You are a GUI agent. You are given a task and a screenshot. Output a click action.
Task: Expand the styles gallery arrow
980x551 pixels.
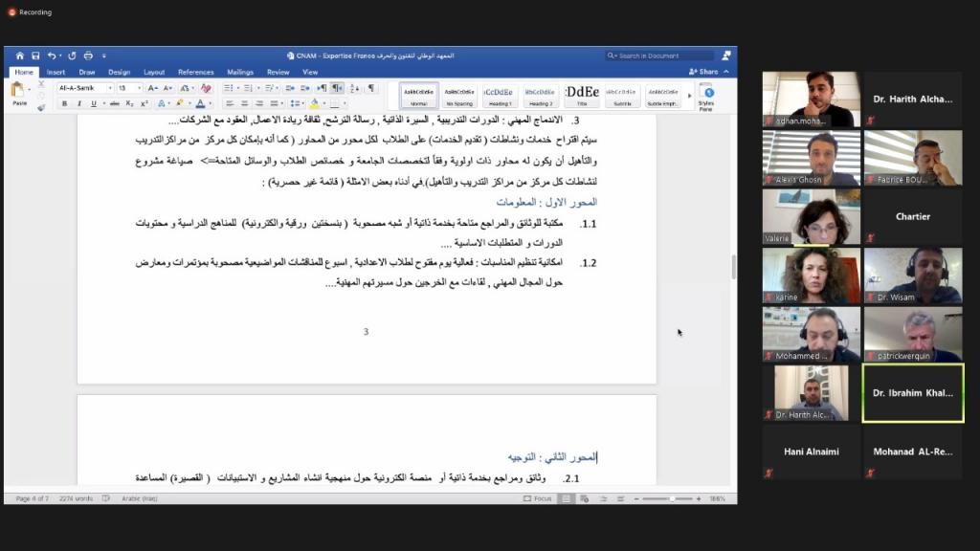[x=688, y=96]
